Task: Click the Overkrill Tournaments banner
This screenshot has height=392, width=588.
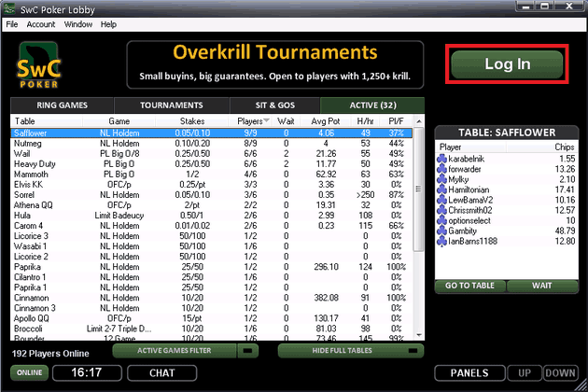Action: pos(275,65)
